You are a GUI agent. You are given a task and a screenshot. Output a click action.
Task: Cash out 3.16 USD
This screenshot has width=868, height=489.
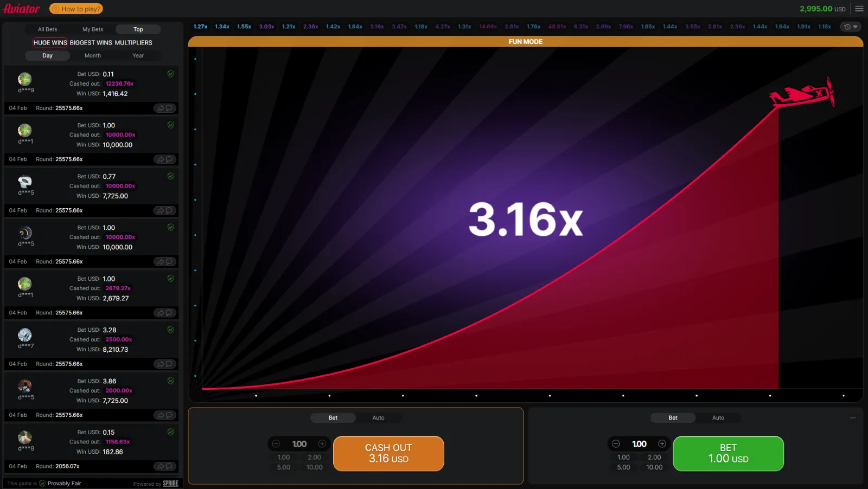tap(388, 453)
